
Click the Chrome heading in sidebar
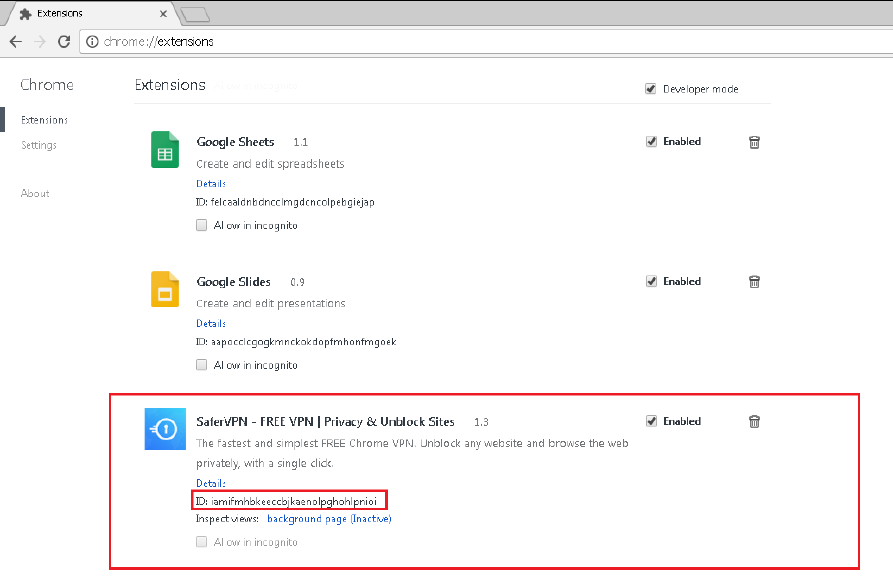click(47, 85)
